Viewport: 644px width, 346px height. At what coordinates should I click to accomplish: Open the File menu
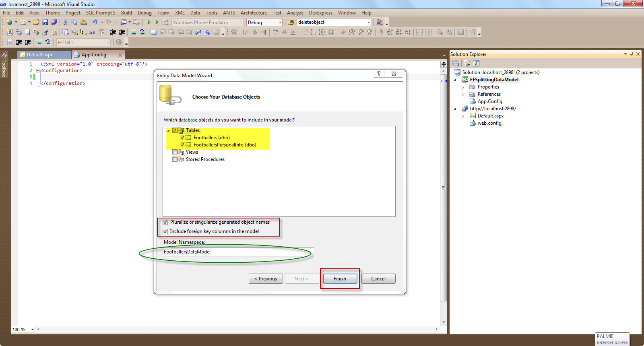coord(6,13)
